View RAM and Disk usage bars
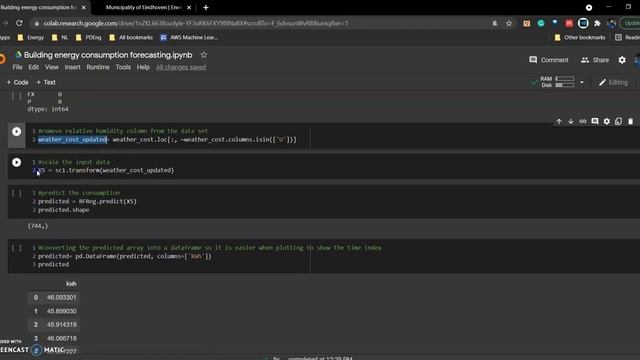This screenshot has width=640, height=360. [558, 82]
